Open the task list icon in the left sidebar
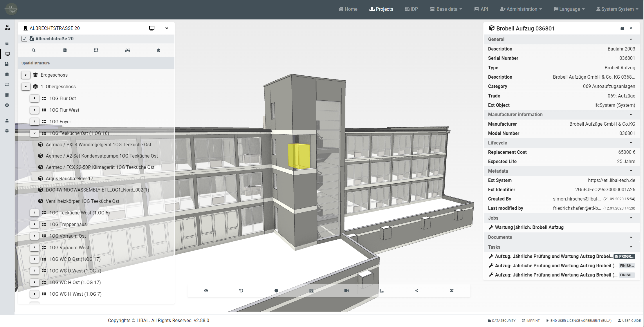The image size is (644, 327). click(x=7, y=44)
